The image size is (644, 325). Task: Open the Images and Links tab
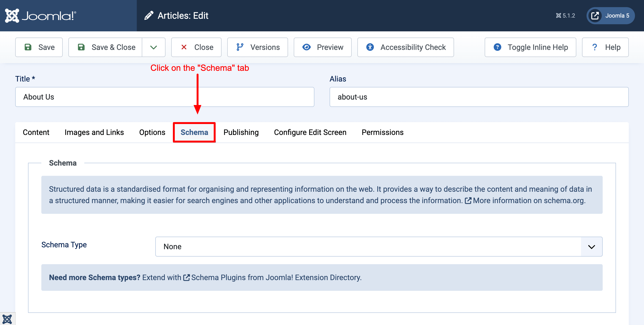94,132
